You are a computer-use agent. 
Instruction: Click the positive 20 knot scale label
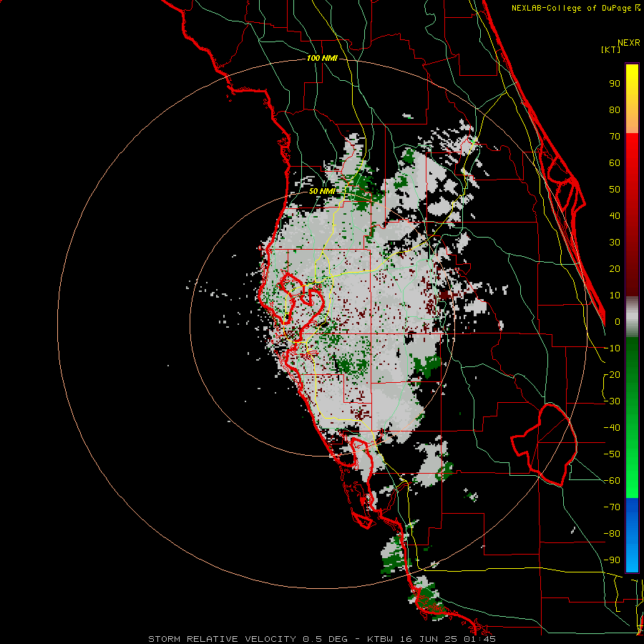(x=615, y=269)
